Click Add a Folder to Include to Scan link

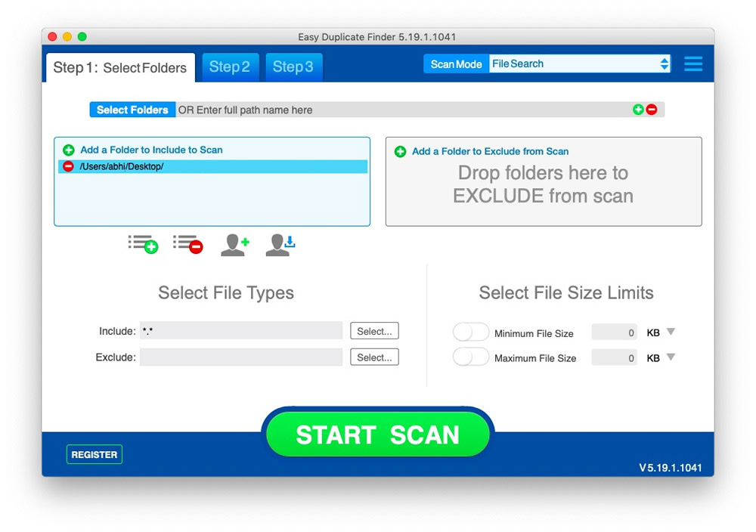(151, 150)
